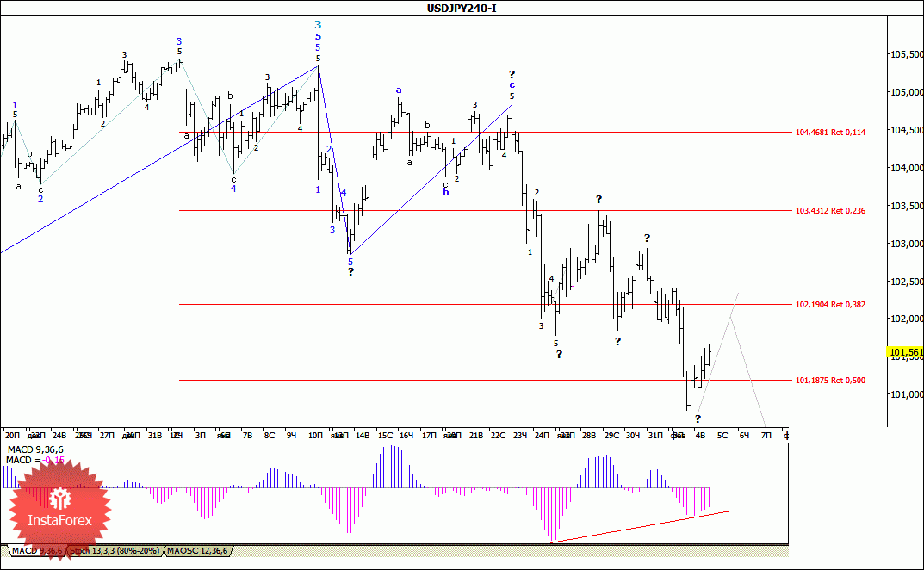Select the 10П date marker on time axis
This screenshot has height=570, width=924.
point(315,435)
